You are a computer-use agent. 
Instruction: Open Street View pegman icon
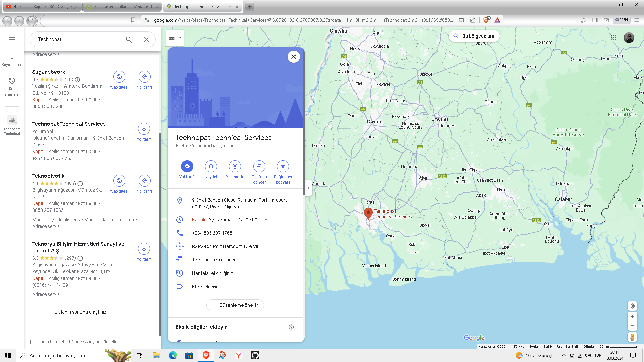pyautogui.click(x=632, y=337)
